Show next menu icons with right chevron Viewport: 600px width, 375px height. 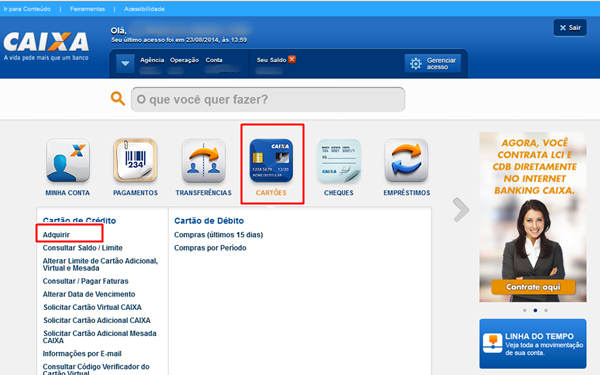click(461, 210)
